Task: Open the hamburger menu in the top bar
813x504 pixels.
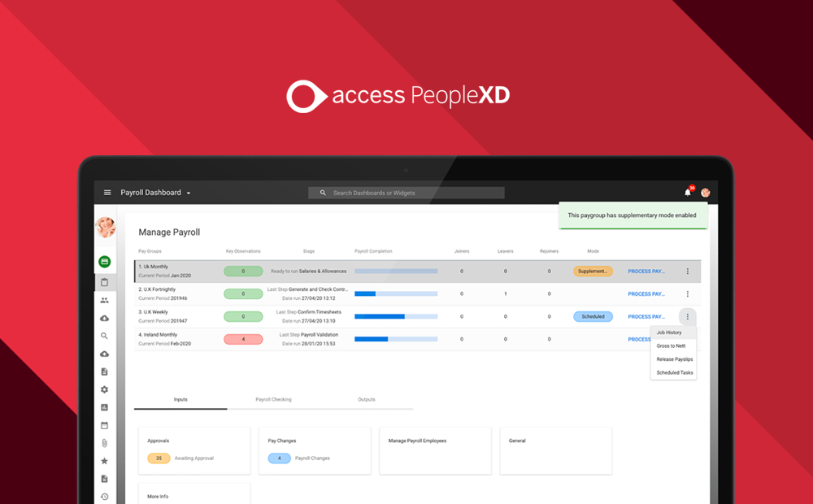Action: (107, 193)
